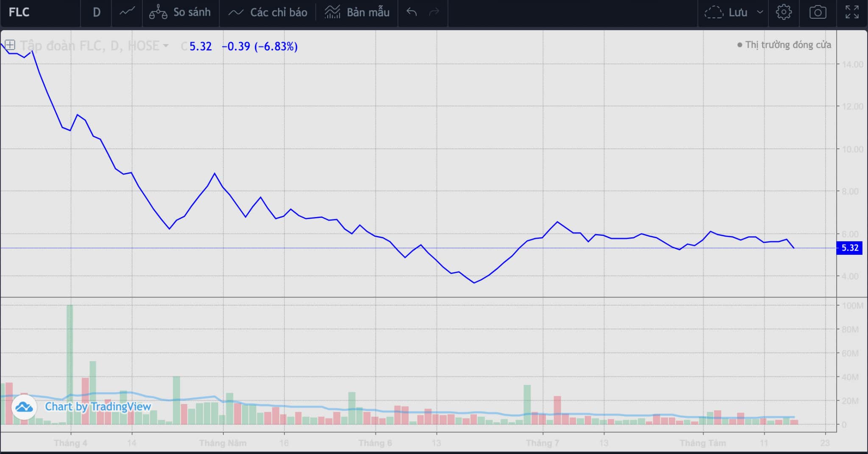
Task: Toggle the legend expand box icon
Action: pos(10,45)
